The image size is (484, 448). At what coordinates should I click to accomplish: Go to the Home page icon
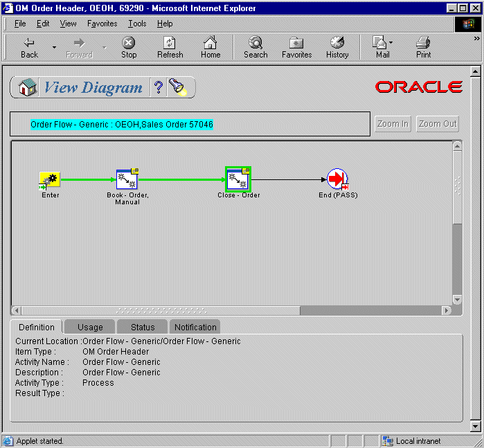point(210,43)
